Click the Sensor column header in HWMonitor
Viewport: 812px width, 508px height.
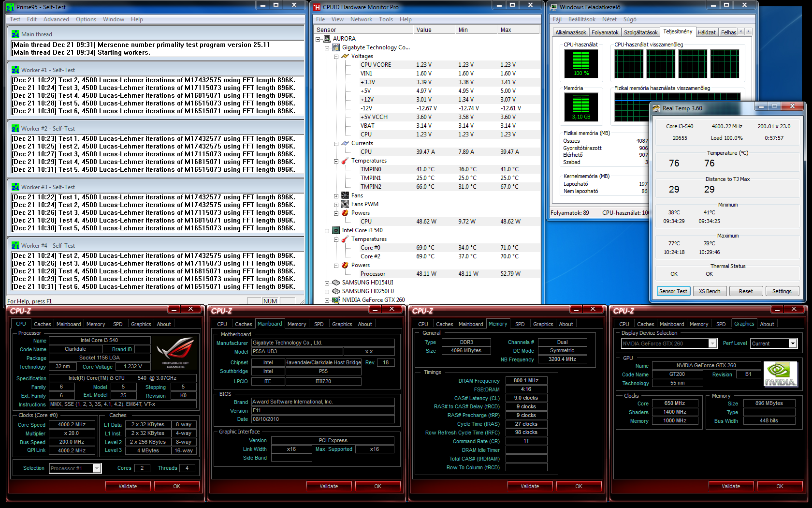tap(363, 30)
